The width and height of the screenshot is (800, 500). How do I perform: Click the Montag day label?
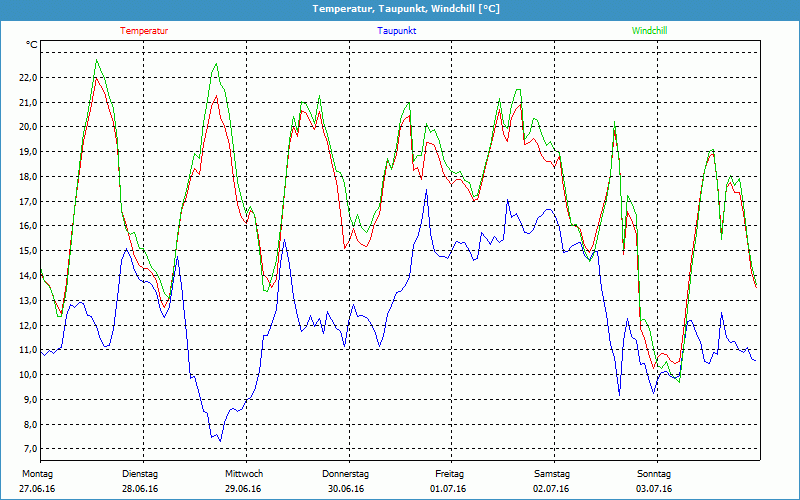pos(37,474)
